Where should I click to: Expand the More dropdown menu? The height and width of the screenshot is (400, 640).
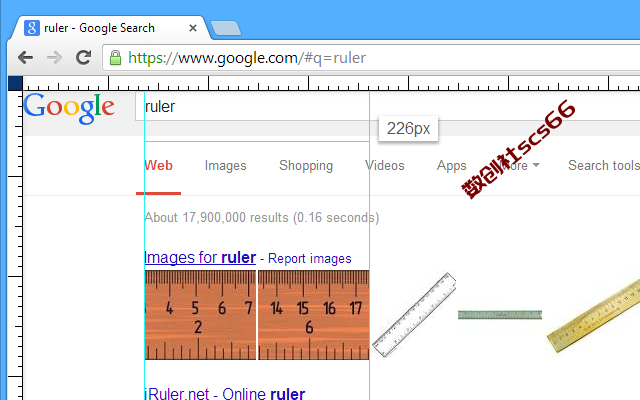(x=518, y=166)
